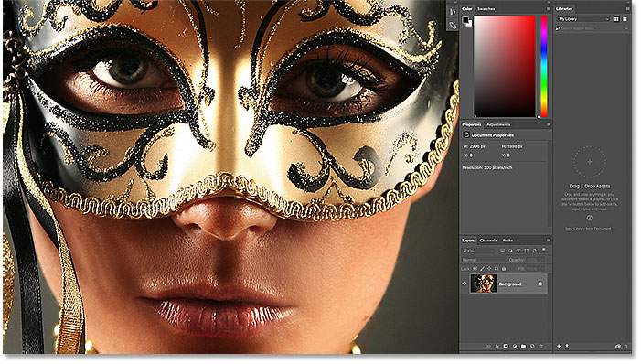Click the Link layers icon
The width and height of the screenshot is (641, 364).
point(488,346)
